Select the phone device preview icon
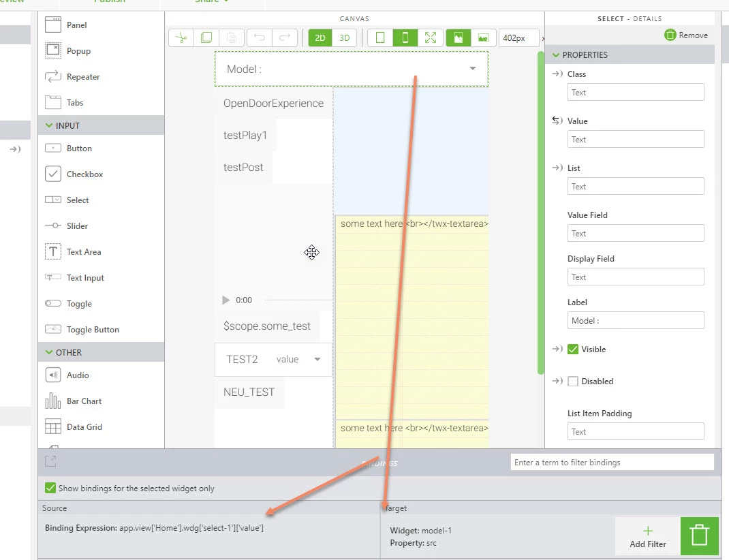 [405, 37]
